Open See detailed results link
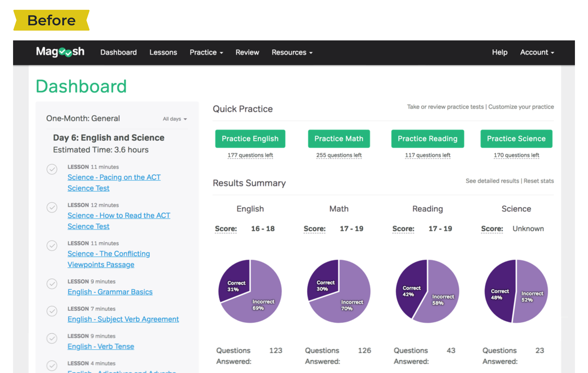 tap(492, 181)
